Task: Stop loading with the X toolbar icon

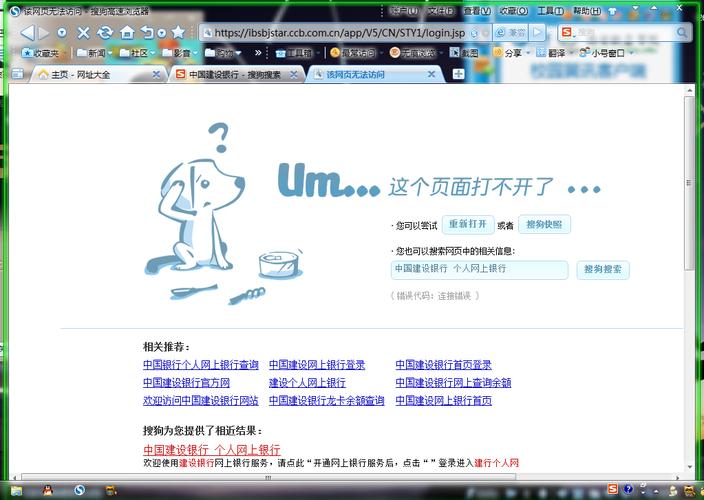Action: coord(84,32)
